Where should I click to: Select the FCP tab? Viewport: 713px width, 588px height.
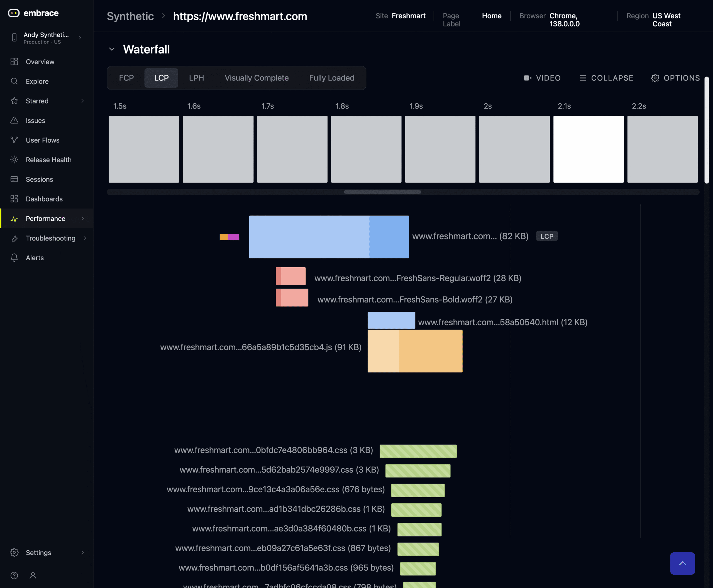(126, 78)
